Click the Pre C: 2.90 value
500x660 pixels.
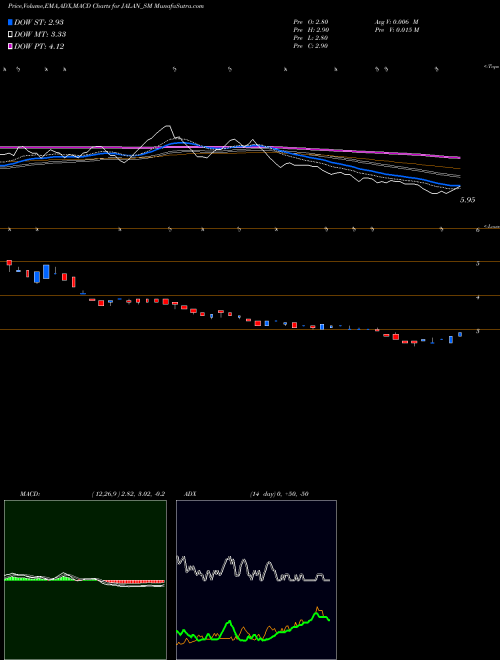pyautogui.click(x=311, y=46)
